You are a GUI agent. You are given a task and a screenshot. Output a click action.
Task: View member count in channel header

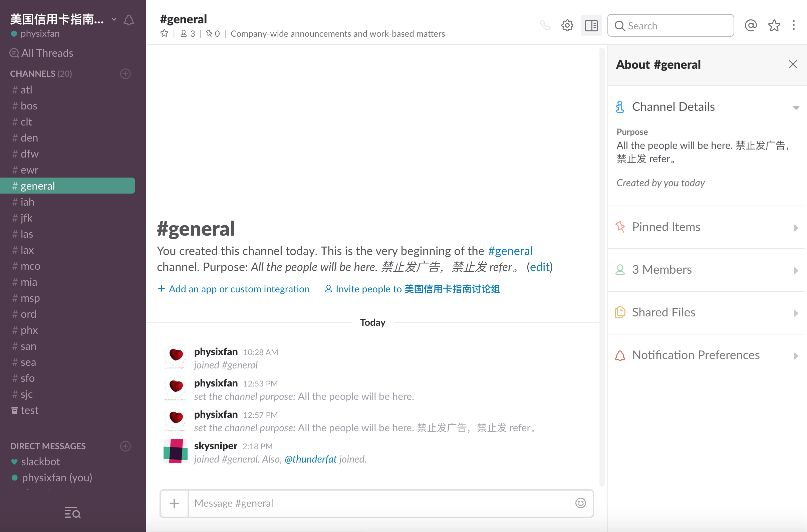[188, 34]
